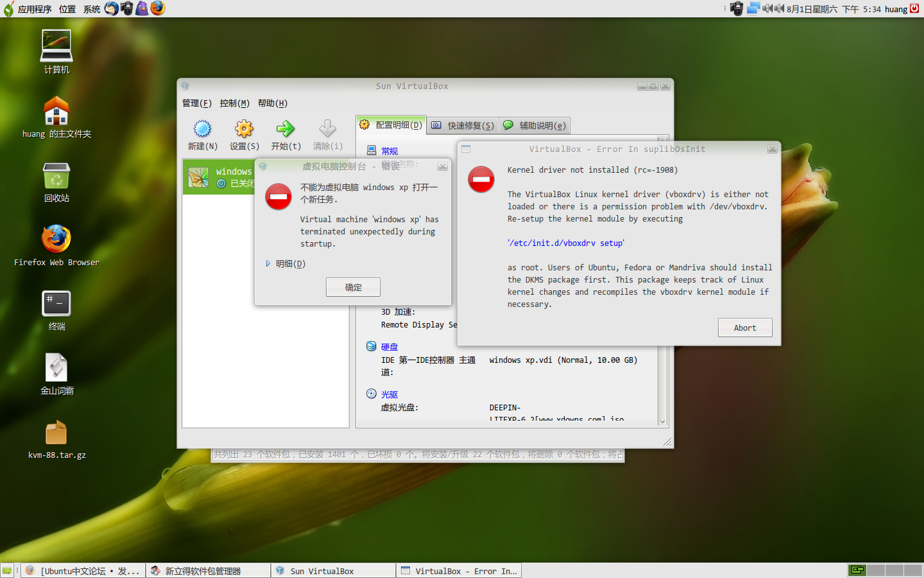Open the File (管理) menu
The image size is (924, 578).
196,103
